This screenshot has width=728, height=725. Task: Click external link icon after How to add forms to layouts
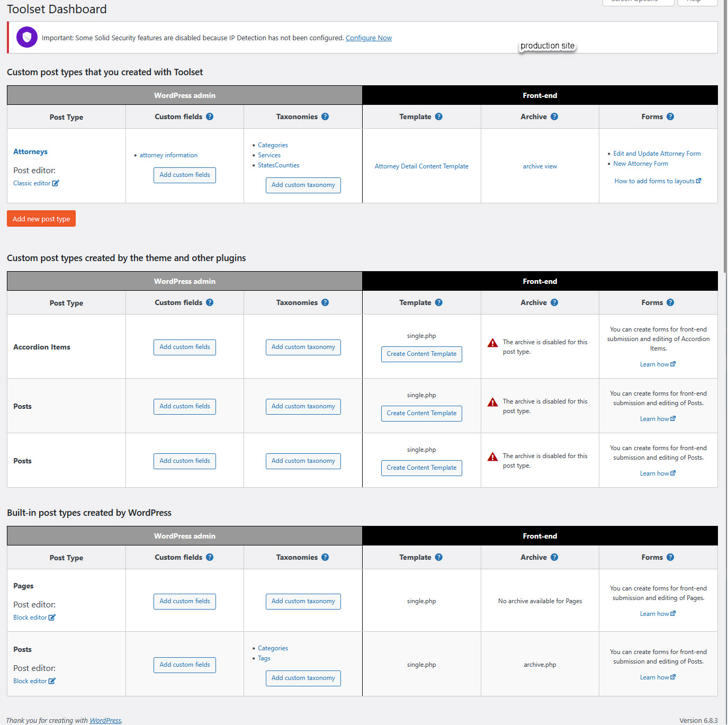[x=699, y=181]
